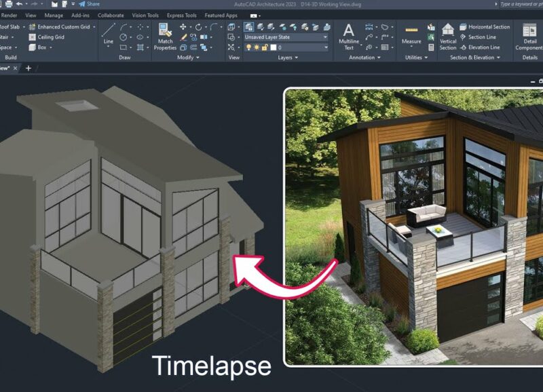Choose the Rectangle tool icon
543x392 pixels.
click(124, 47)
